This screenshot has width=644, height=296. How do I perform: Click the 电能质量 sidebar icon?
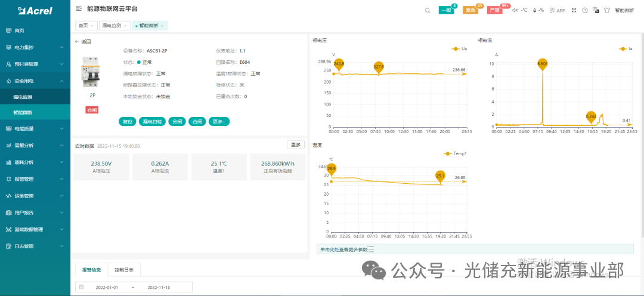pos(8,129)
